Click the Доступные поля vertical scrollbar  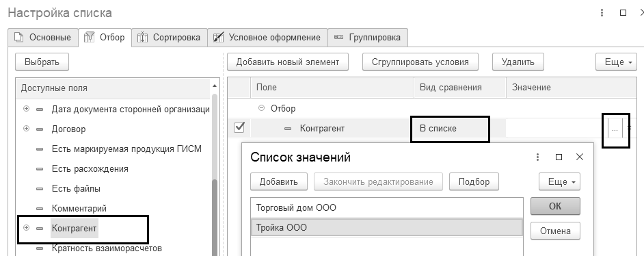pos(215,172)
